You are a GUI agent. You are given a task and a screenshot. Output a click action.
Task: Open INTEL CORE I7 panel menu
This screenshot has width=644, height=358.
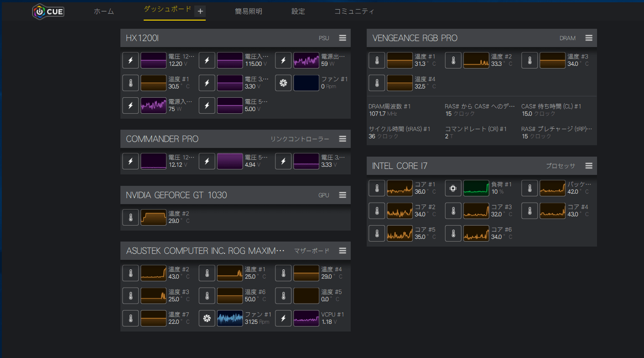[589, 166]
